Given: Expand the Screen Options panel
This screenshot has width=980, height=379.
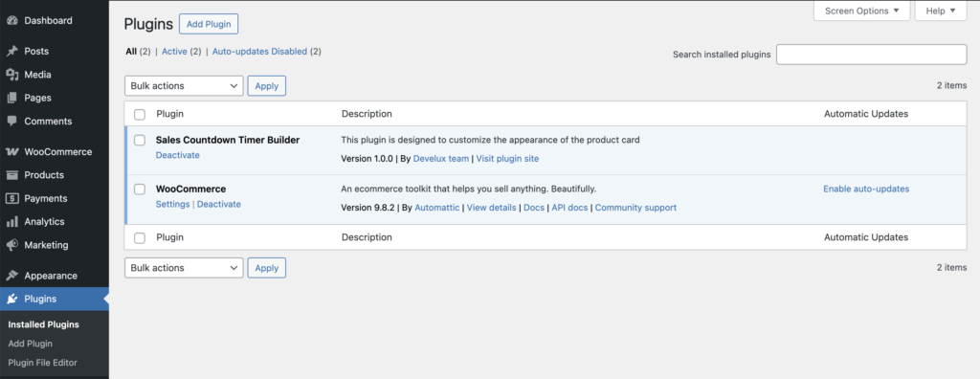Looking at the screenshot, I should coord(862,11).
